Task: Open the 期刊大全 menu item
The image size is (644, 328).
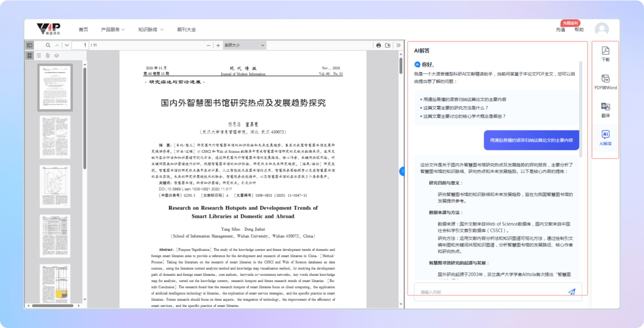Action: [x=186, y=30]
